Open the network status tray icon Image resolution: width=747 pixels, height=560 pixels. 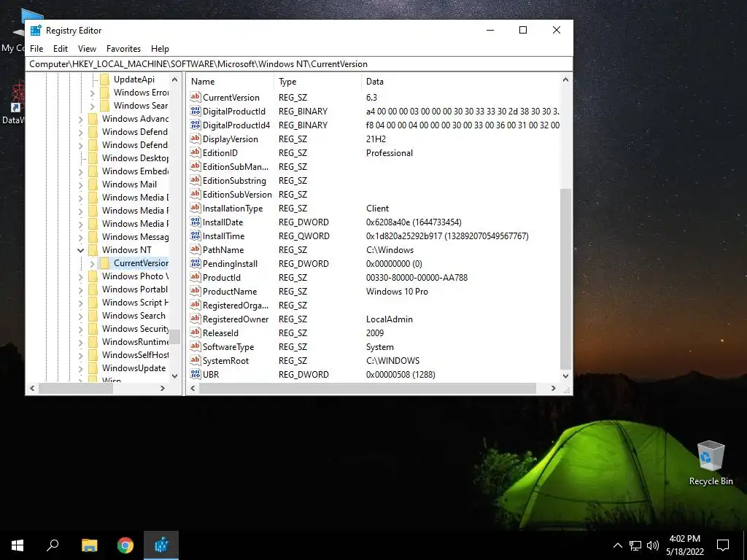pyautogui.click(x=635, y=545)
